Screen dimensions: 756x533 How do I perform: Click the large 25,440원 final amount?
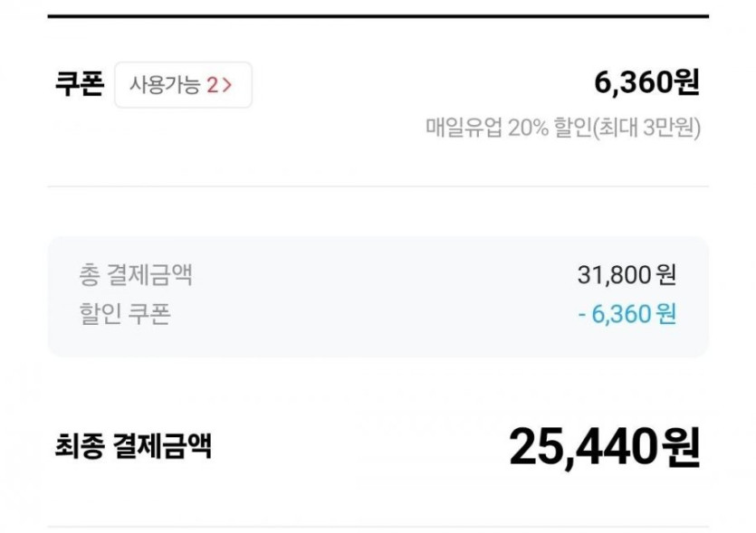coord(604,446)
